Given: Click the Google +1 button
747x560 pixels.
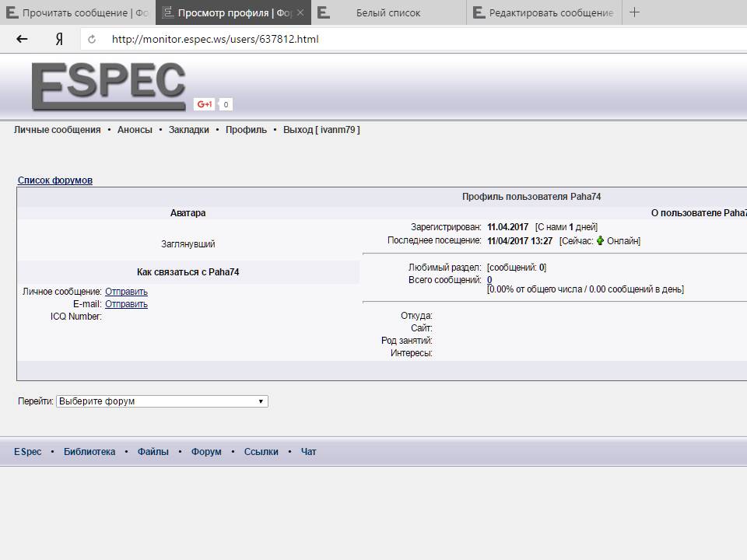Looking at the screenshot, I should [x=205, y=104].
